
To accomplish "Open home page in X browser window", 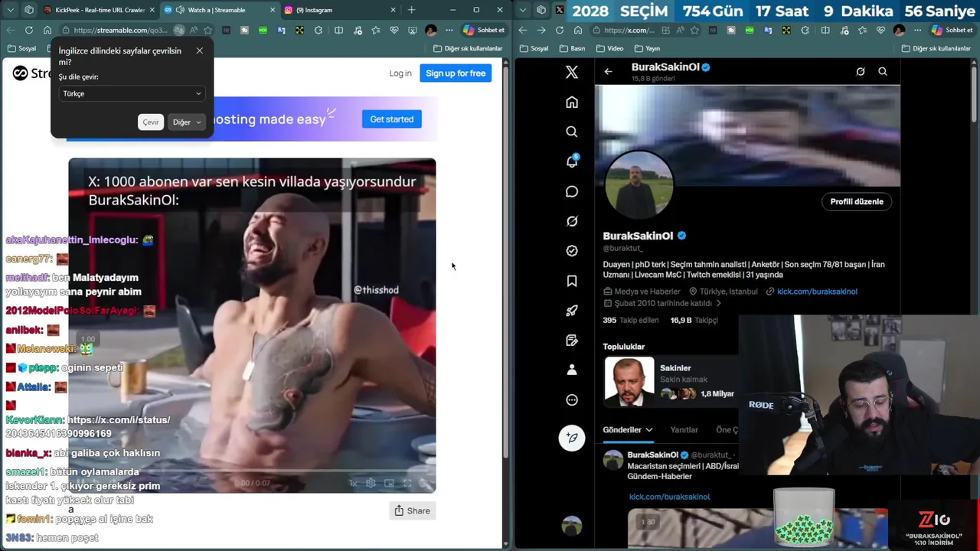I will click(x=577, y=30).
